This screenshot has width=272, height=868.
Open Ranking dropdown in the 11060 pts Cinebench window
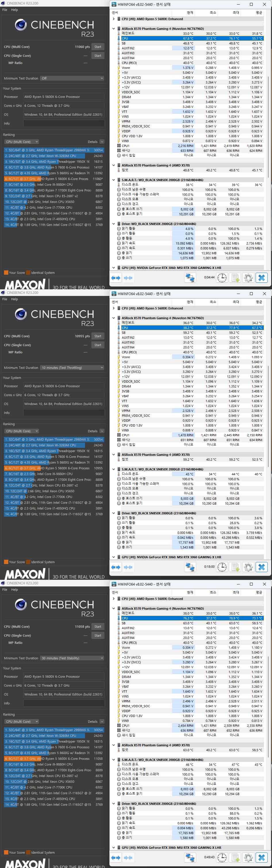[22, 142]
